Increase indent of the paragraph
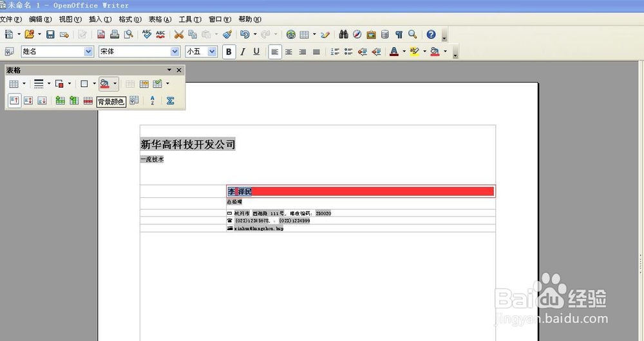 [376, 52]
